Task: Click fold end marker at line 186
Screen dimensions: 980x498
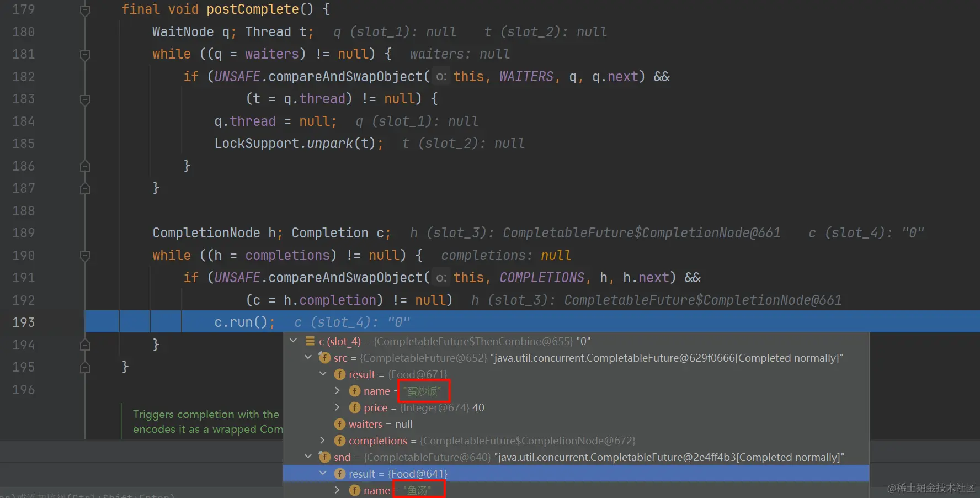Action: coord(85,166)
